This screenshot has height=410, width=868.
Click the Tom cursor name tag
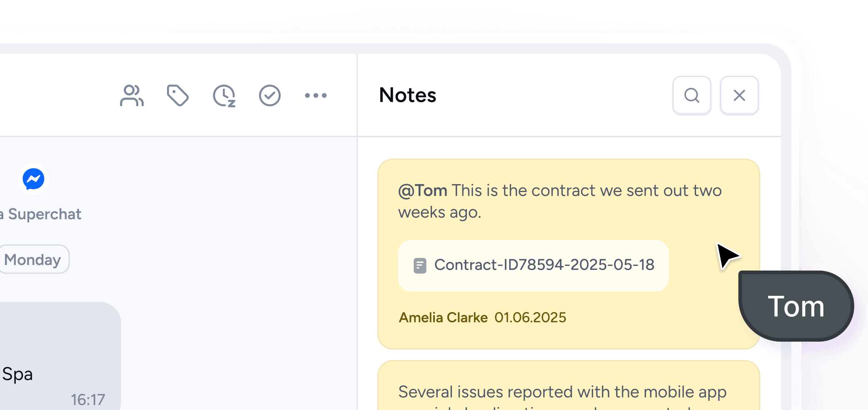click(x=796, y=307)
